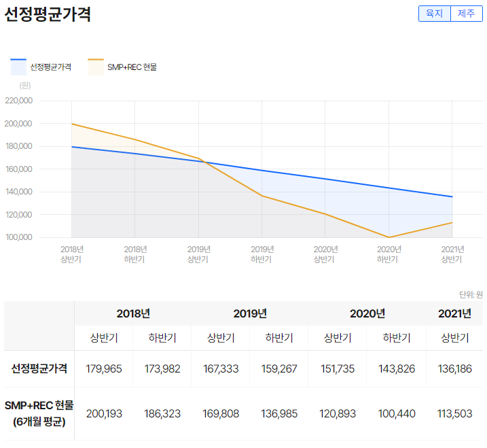Click blue line's endpoint at 2021년 상반기
The width and height of the screenshot is (487, 448).
click(452, 196)
